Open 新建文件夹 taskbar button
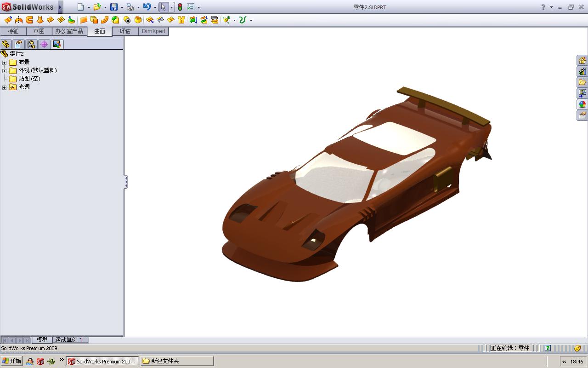The height and width of the screenshot is (368, 588). click(177, 361)
